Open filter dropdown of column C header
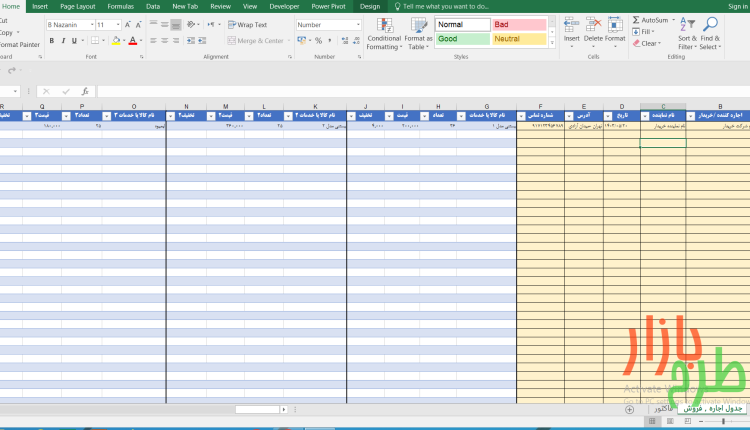This screenshot has height=430, width=750. pyautogui.click(x=645, y=116)
